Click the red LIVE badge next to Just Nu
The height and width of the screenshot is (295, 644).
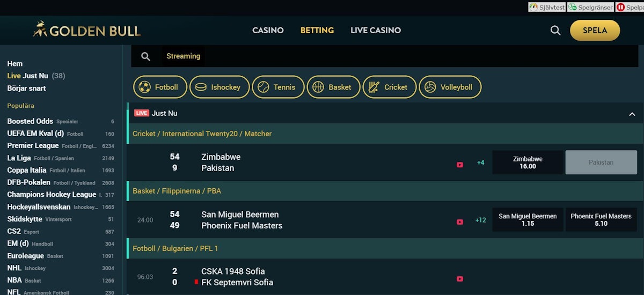[142, 113]
